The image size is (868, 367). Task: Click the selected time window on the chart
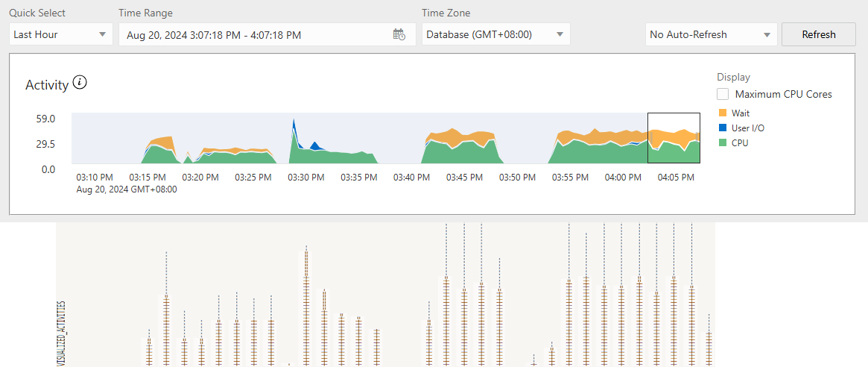coord(674,138)
